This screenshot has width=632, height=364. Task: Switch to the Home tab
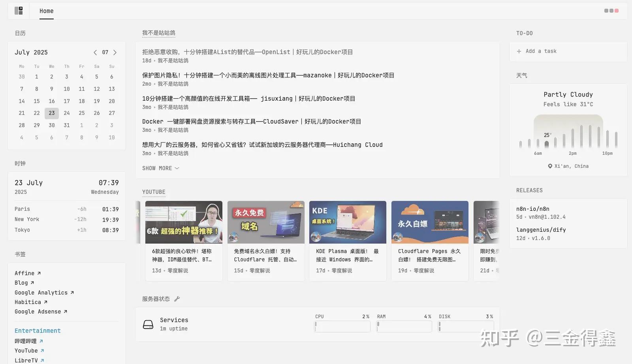click(x=46, y=11)
